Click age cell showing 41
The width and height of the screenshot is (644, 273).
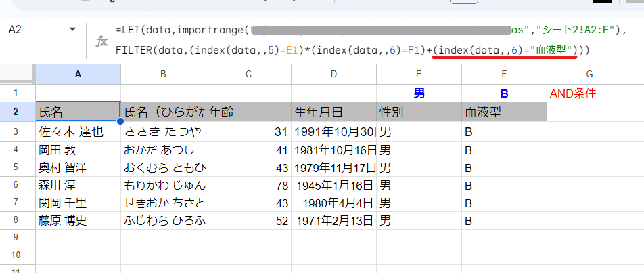[x=248, y=150]
